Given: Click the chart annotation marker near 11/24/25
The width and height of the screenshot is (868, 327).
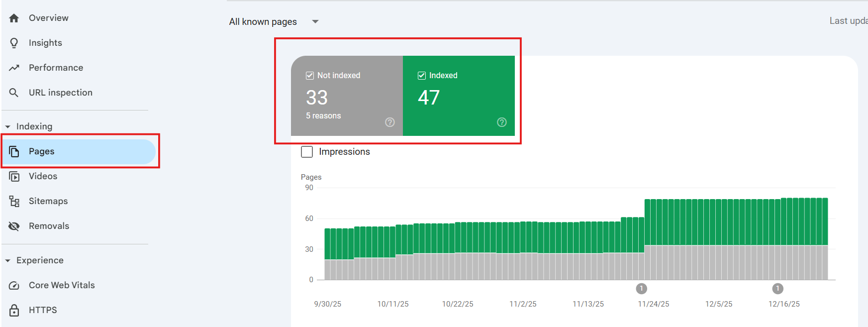Looking at the screenshot, I should (x=641, y=289).
